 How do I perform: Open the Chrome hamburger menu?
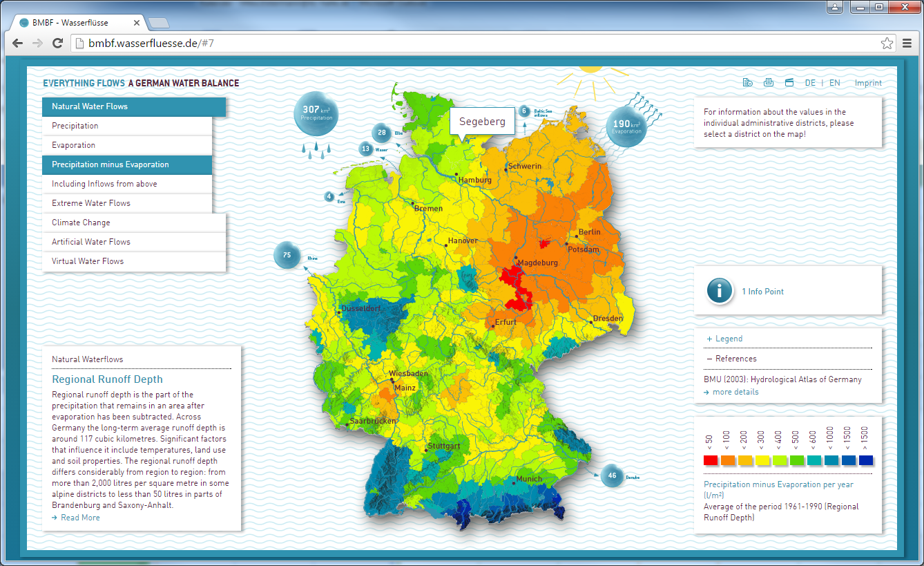tap(907, 43)
